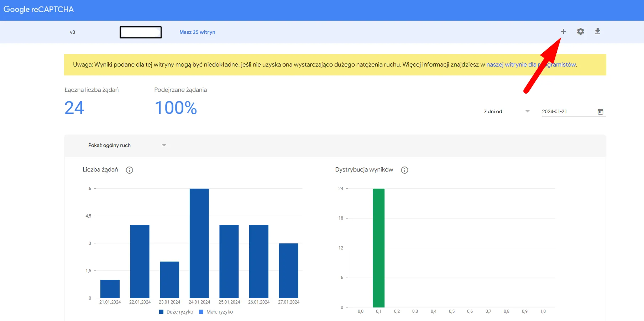Screen dimensions: 644x321
Task: Open the calendar date picker icon
Action: click(601, 111)
